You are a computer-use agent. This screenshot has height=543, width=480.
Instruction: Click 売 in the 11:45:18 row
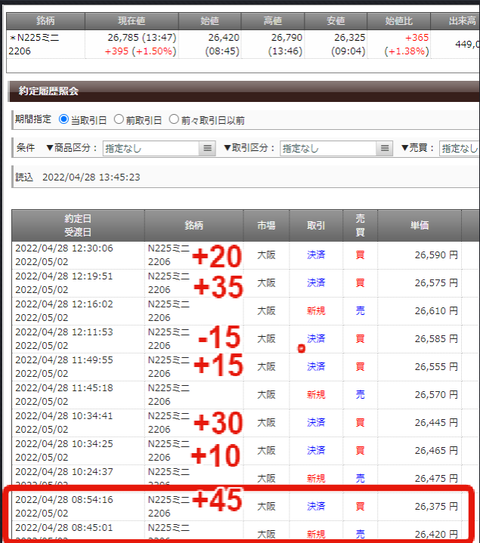coord(360,395)
